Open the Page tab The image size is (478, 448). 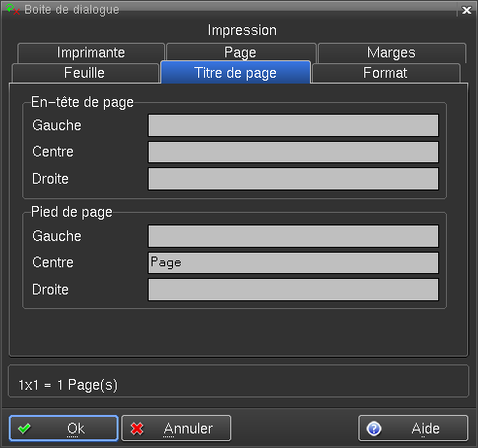tap(241, 52)
